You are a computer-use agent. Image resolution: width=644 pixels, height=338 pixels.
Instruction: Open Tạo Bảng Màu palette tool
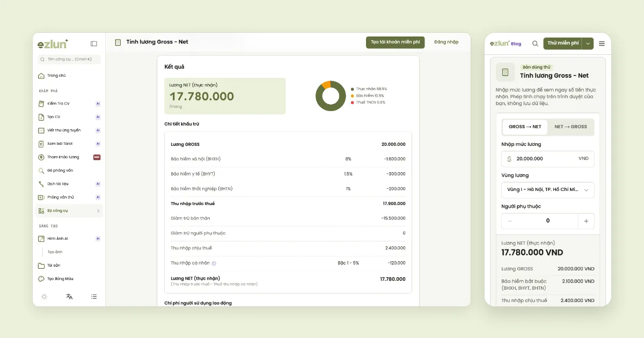pyautogui.click(x=69, y=279)
